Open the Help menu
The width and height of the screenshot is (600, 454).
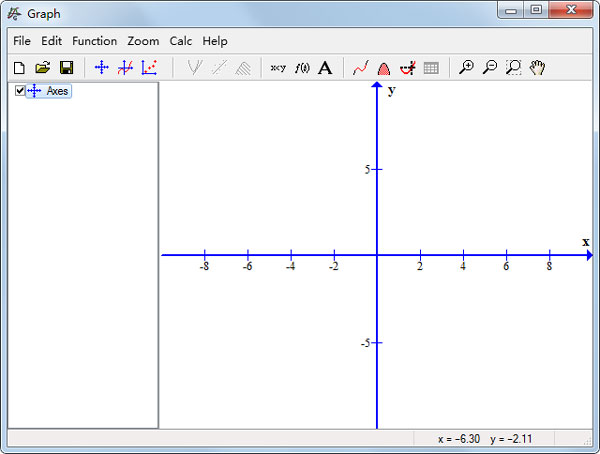[215, 41]
